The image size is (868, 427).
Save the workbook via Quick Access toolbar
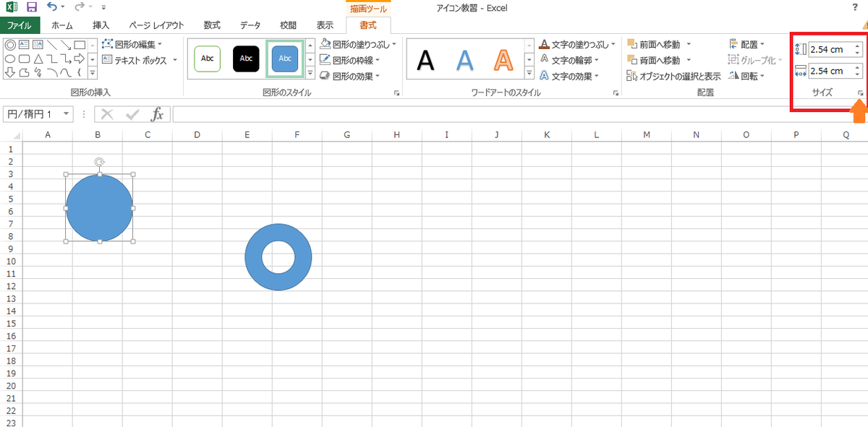(30, 6)
